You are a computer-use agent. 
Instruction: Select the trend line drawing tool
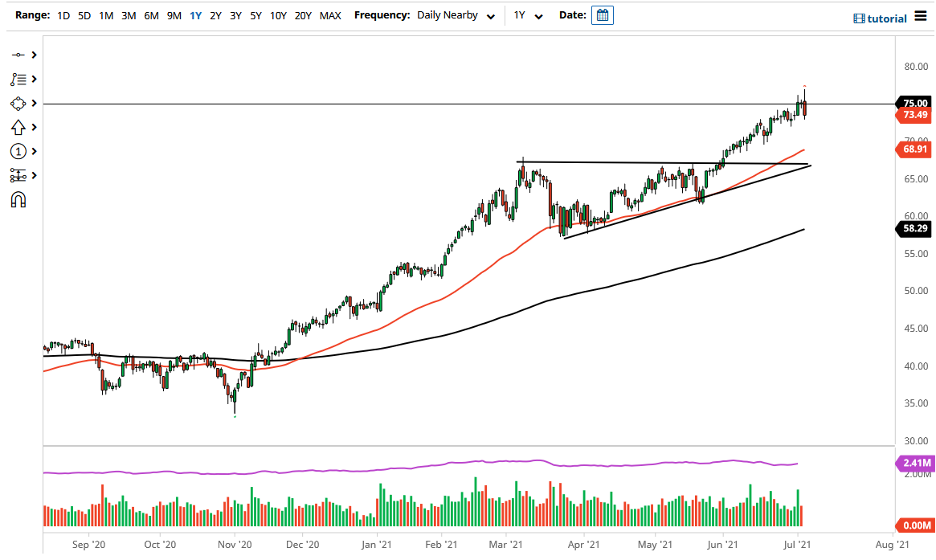[x=18, y=55]
